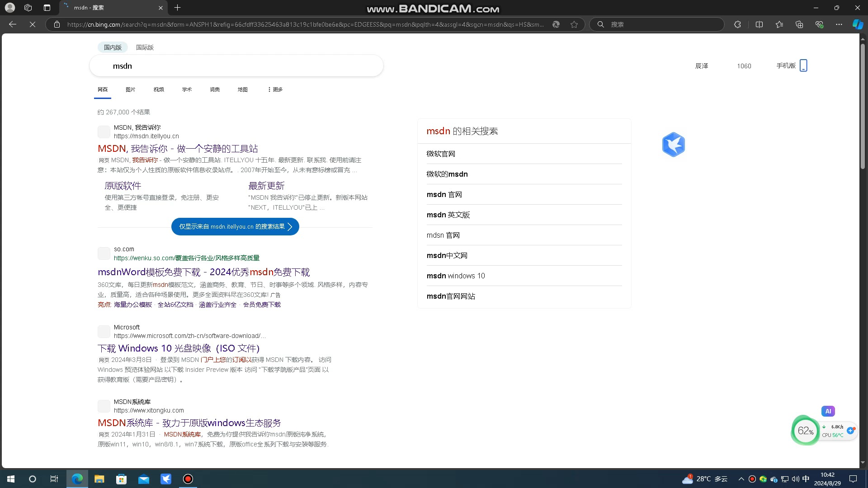
Task: Expand the 更多 menu
Action: pos(275,89)
